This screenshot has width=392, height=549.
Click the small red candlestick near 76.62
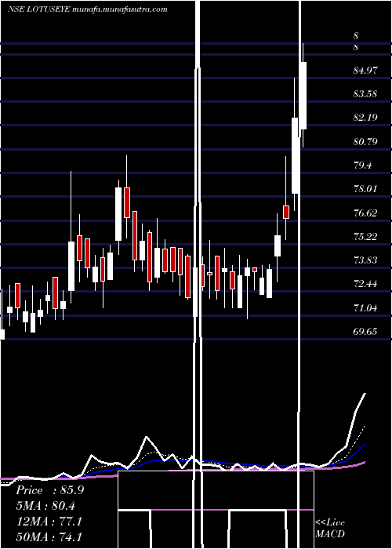(x=286, y=213)
